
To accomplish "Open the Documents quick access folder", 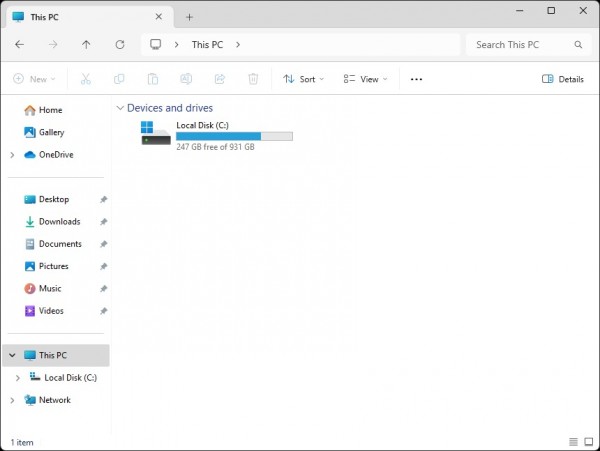I will click(x=56, y=244).
